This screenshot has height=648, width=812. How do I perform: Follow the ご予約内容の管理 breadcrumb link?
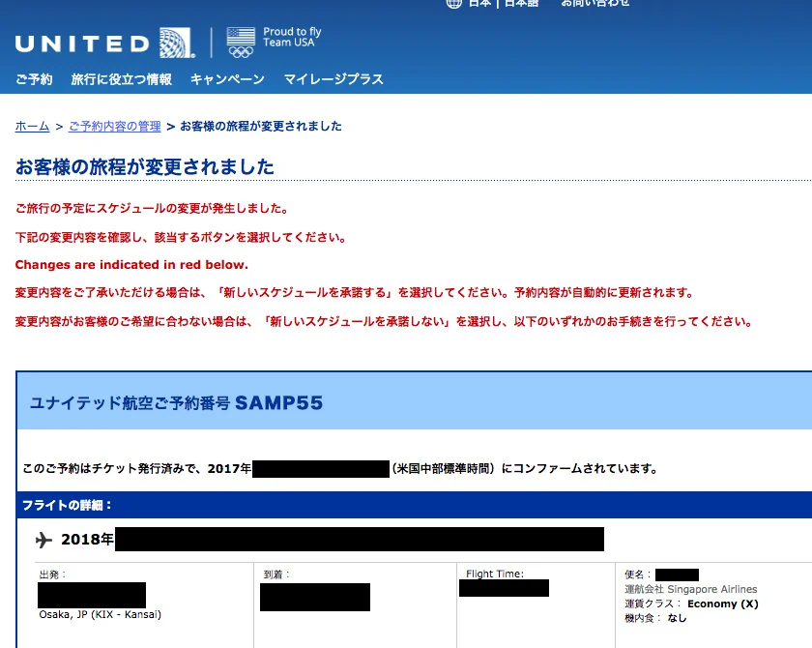point(114,126)
